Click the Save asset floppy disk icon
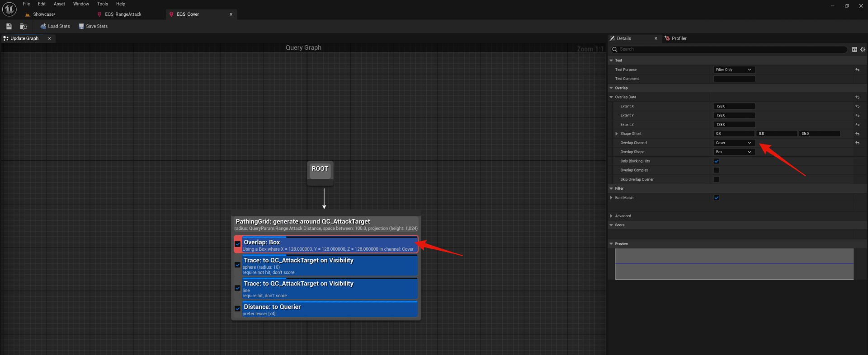The image size is (868, 355). (9, 26)
